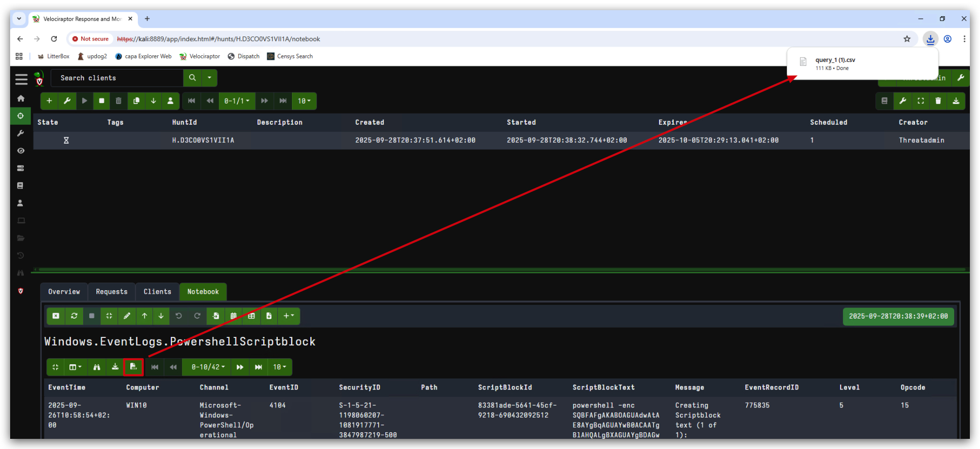Click the new hunt plus icon
This screenshot has width=980, height=449.
[x=49, y=101]
